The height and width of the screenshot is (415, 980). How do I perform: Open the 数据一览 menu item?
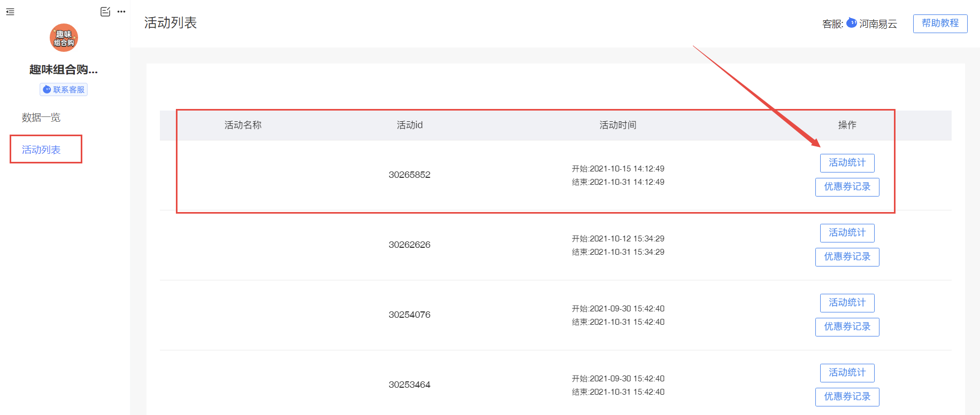point(41,118)
